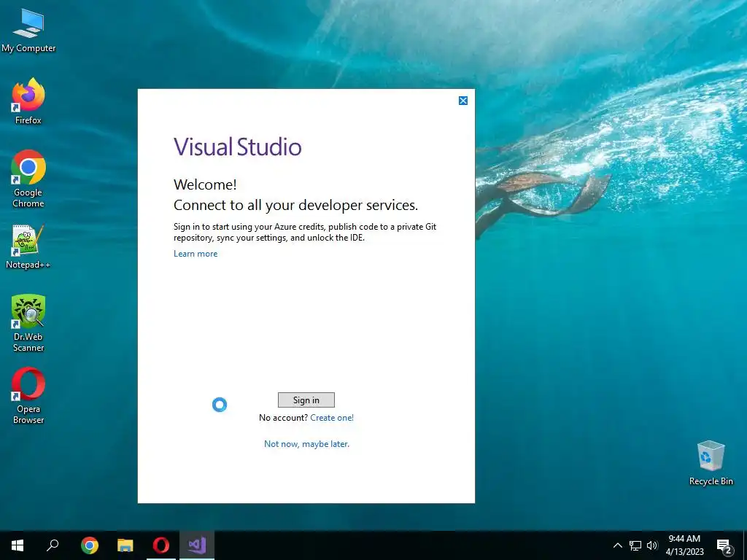Select the Google Chrome desktop shortcut
747x560 pixels.
click(28, 179)
